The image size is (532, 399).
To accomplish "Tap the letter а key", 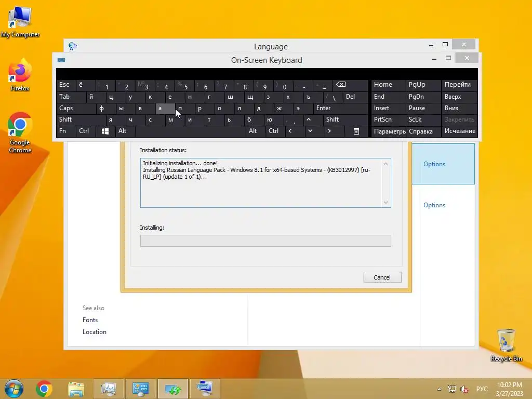I will coord(165,108).
